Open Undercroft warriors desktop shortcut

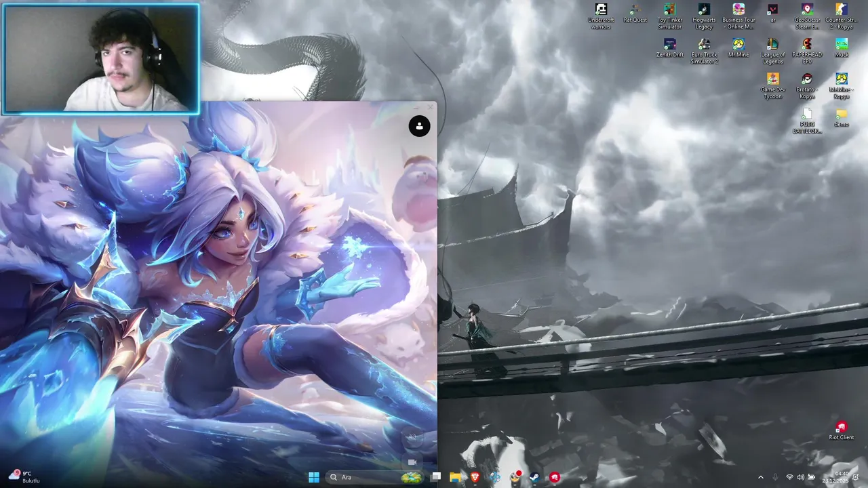pyautogui.click(x=601, y=16)
